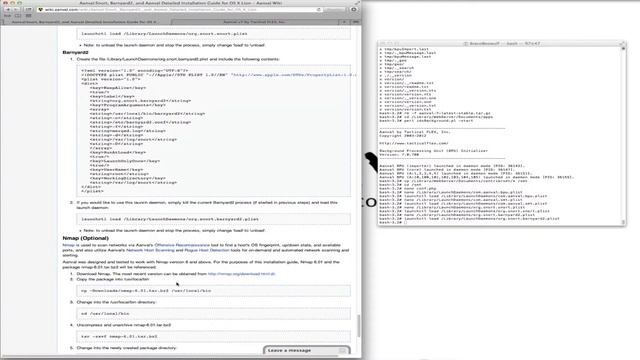Switch to the second Safari tab
This screenshot has width=640, height=360.
254,22
